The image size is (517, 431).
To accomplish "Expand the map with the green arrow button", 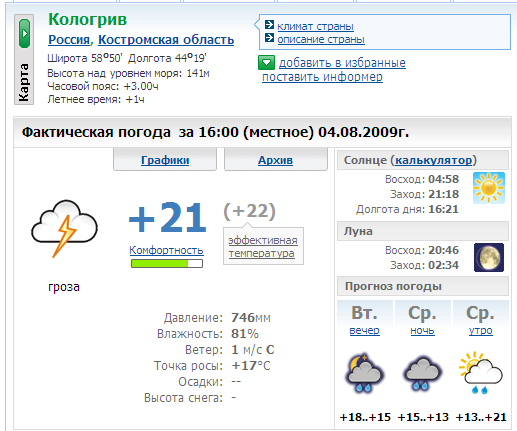I will pyautogui.click(x=24, y=33).
